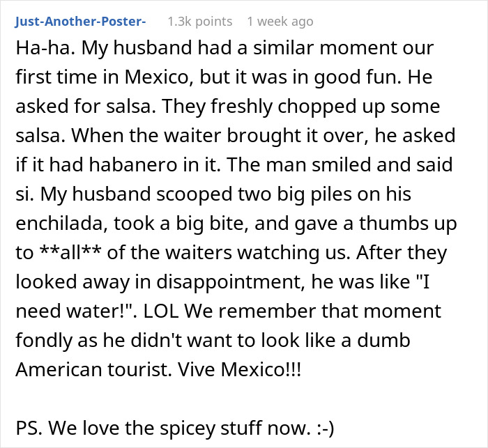
Task: Click the word 'fondly' in the comment
Action: (x=43, y=341)
